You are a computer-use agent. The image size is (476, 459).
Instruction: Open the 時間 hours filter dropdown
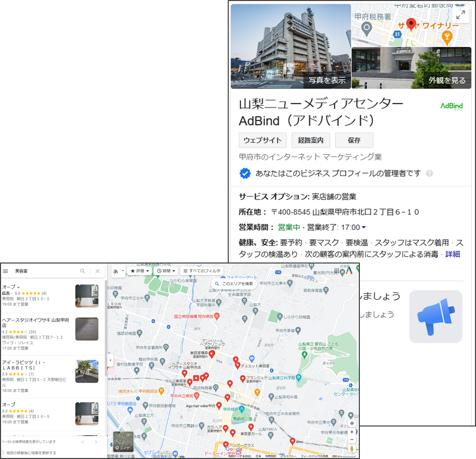point(166,270)
